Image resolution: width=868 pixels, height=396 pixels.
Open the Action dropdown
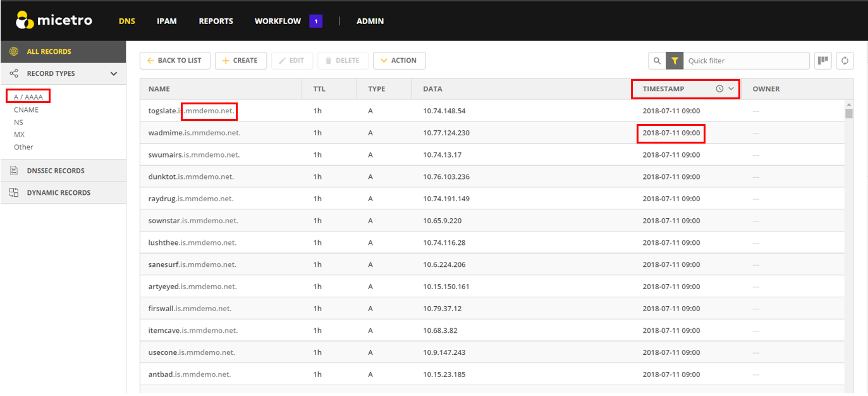[x=399, y=61]
